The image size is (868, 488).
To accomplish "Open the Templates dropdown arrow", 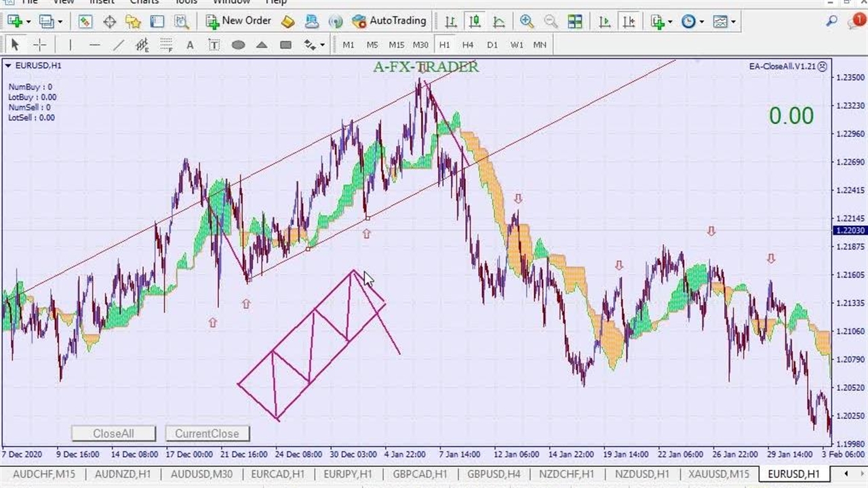I will (733, 22).
